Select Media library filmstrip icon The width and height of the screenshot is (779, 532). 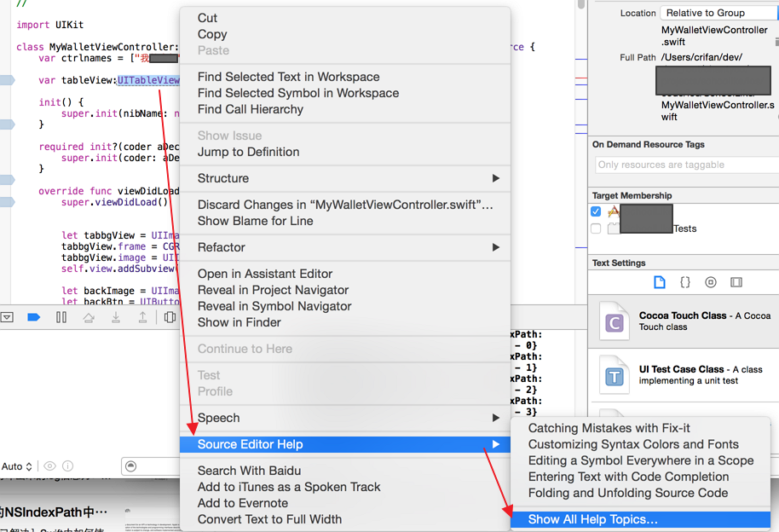(736, 282)
